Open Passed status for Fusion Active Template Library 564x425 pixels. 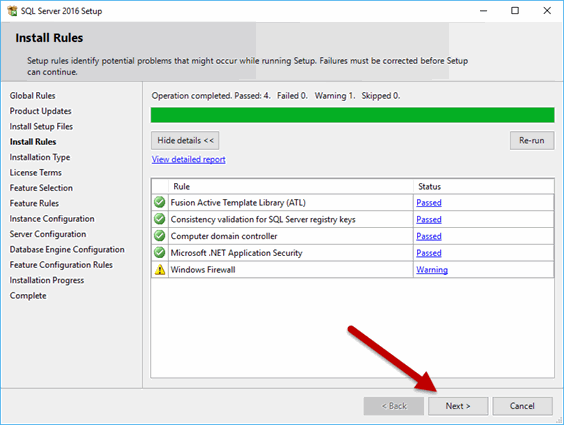429,203
